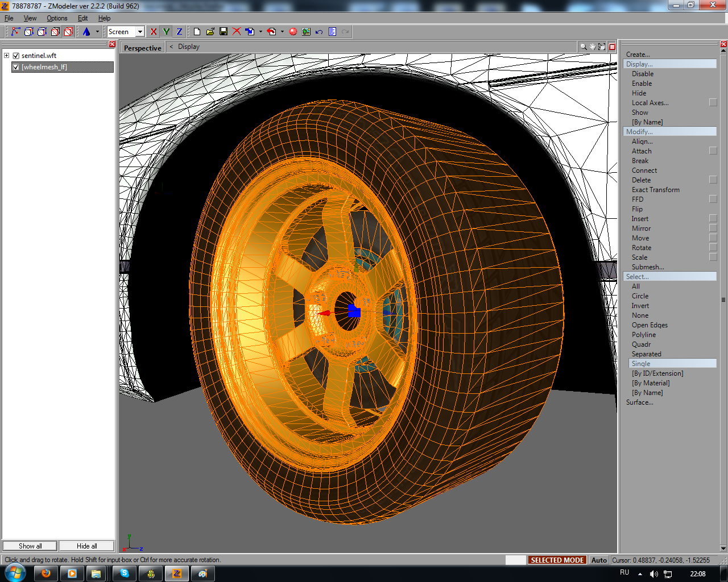Click the Perspective viewport tab
Viewport: 728px width, 582px height.
142,48
